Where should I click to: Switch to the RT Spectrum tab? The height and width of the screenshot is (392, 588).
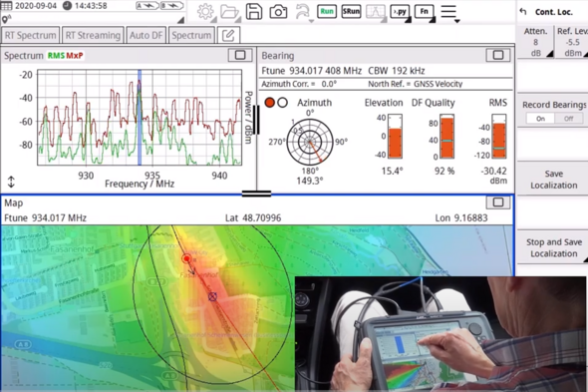tap(30, 35)
